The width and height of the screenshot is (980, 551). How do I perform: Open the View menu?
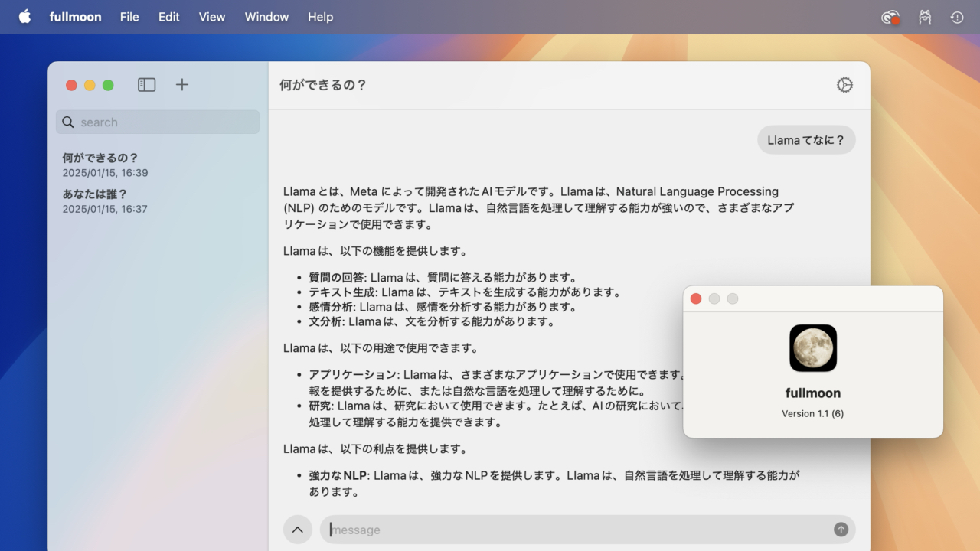[x=212, y=17]
